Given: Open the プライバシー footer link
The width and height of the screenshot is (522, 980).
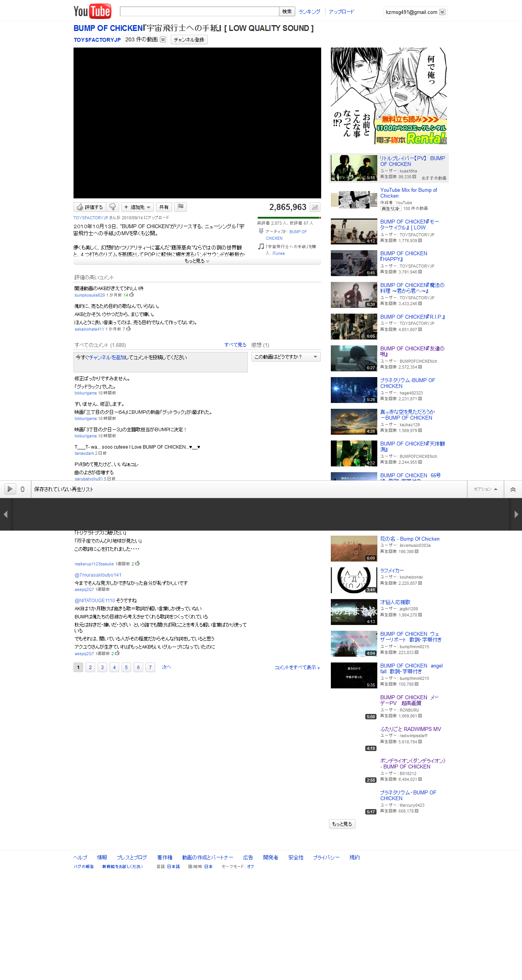Looking at the screenshot, I should [326, 857].
